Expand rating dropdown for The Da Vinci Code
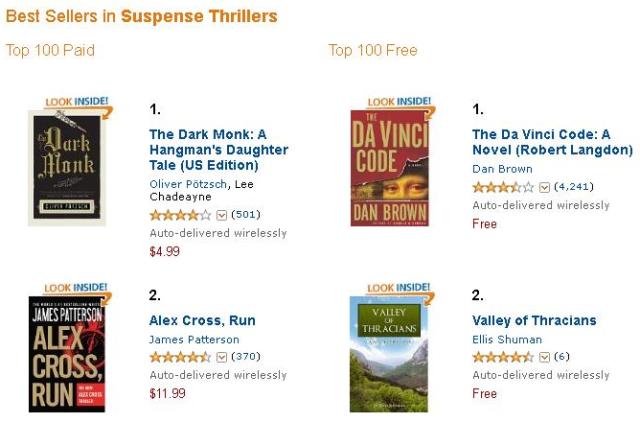Screen dimensions: 640x422 [x=545, y=187]
